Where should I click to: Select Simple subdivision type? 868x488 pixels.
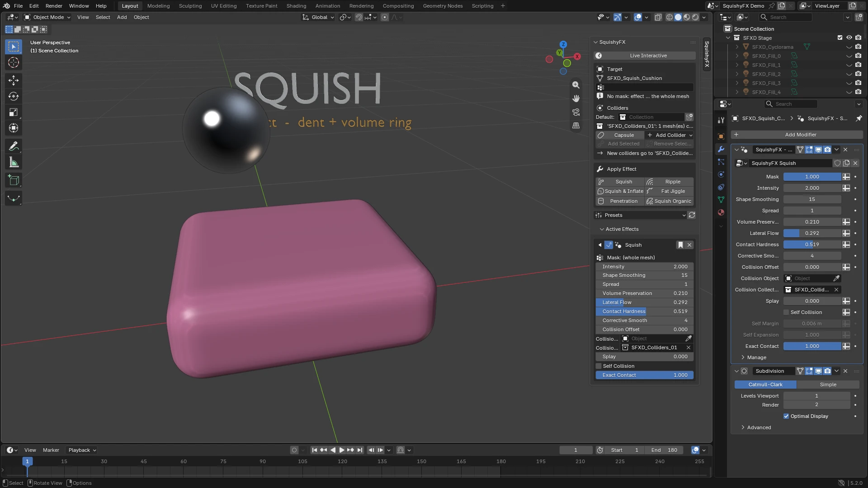coord(828,385)
